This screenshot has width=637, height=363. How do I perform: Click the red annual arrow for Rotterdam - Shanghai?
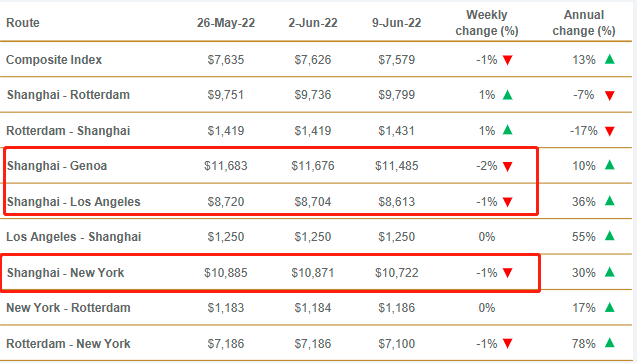(609, 131)
